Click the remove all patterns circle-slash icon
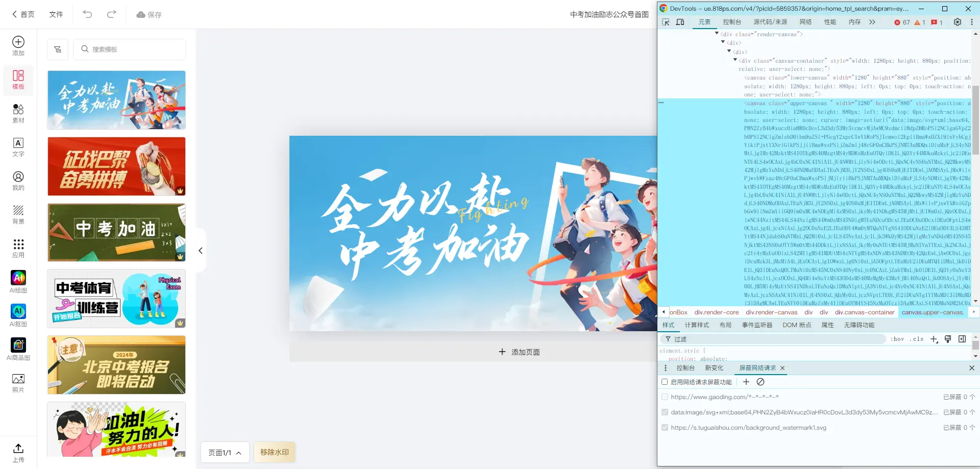This screenshot has height=469, width=980. click(x=761, y=382)
